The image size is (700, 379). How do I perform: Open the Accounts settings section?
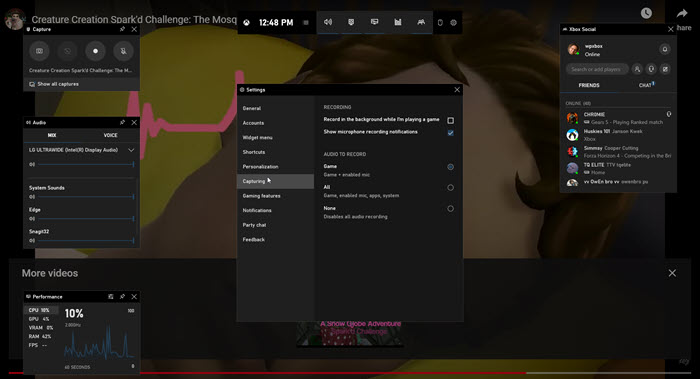[275, 123]
